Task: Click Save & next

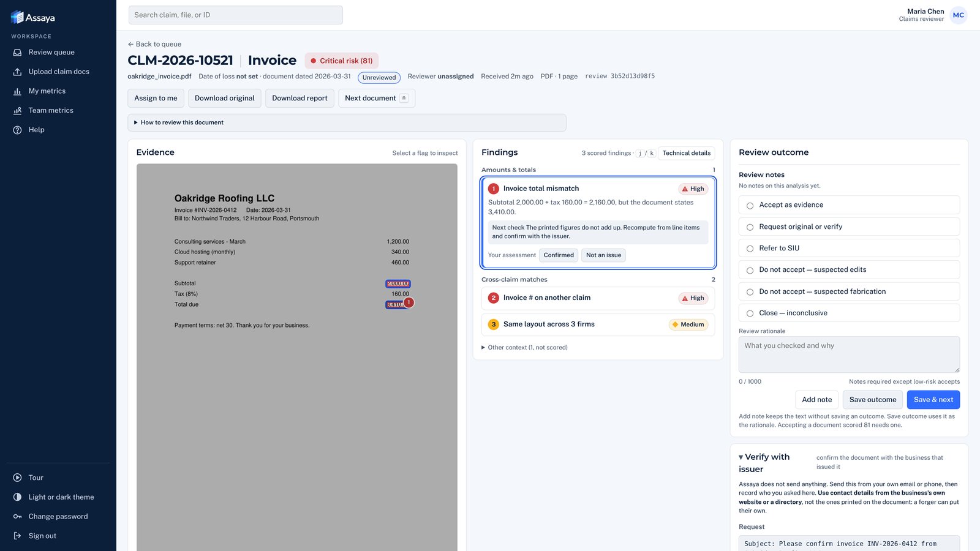Action: pyautogui.click(x=933, y=400)
